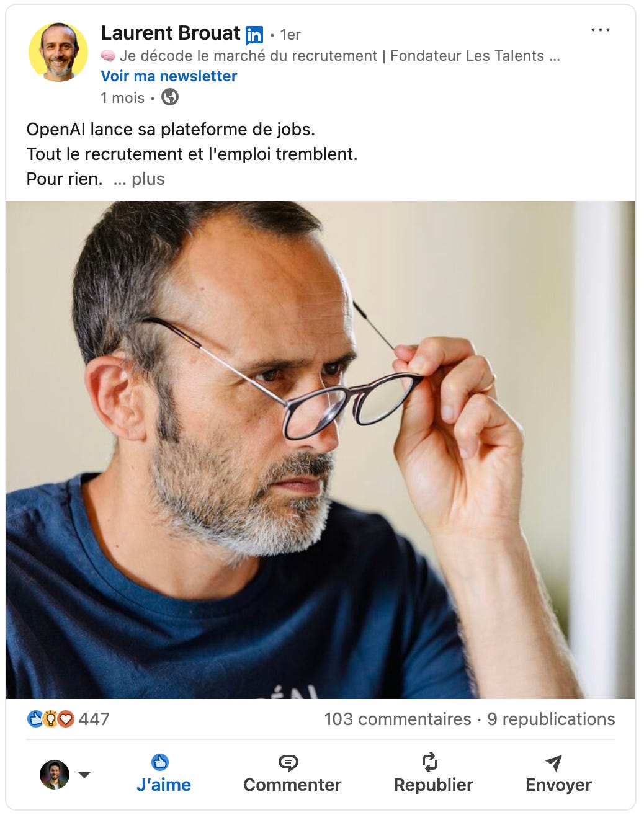
Task: Toggle the J'aime like button
Action: [163, 773]
